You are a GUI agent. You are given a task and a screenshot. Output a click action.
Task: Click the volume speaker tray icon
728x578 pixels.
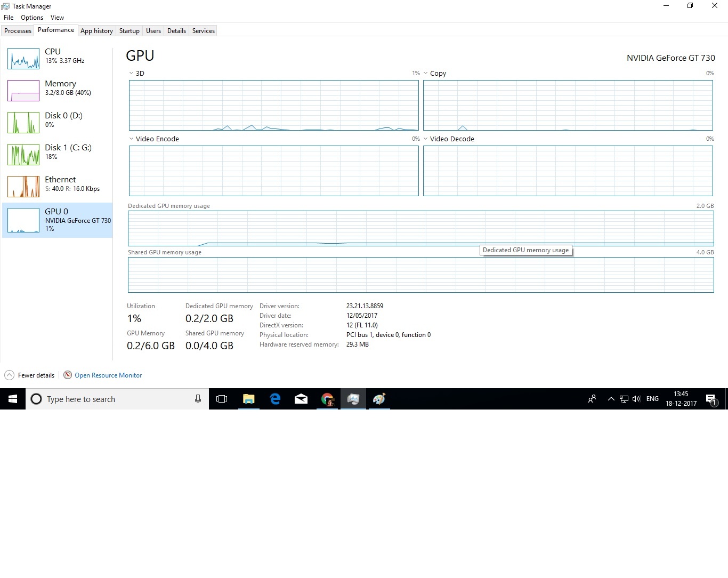[x=636, y=399]
